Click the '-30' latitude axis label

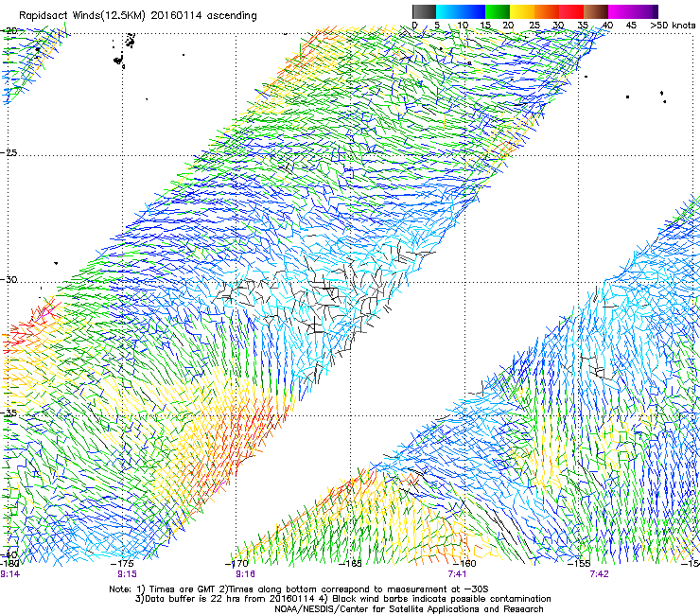coord(9,279)
